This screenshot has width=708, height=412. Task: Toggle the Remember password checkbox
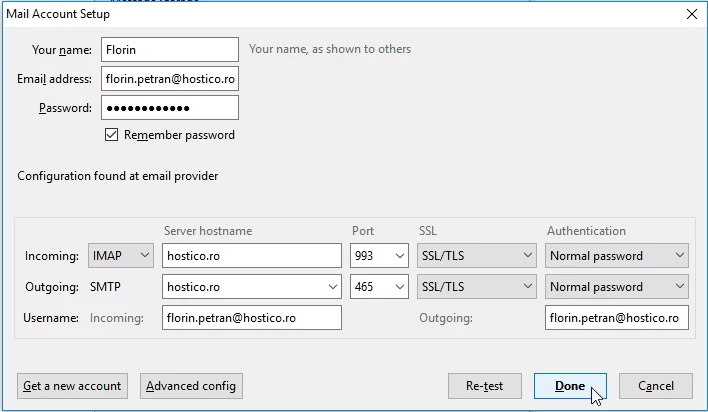click(x=112, y=135)
